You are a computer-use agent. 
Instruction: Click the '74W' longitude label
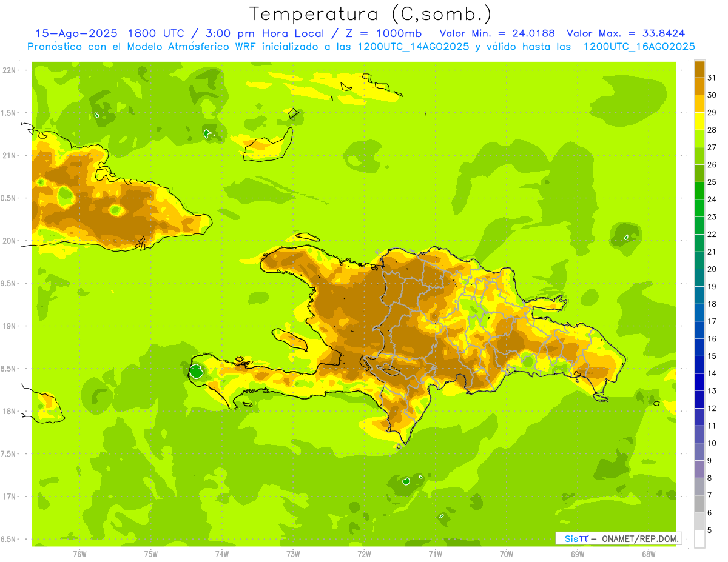coord(221,554)
